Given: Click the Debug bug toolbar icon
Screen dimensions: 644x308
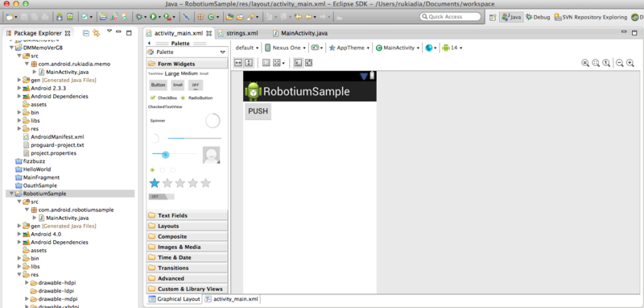Looking at the screenshot, I should (x=139, y=17).
